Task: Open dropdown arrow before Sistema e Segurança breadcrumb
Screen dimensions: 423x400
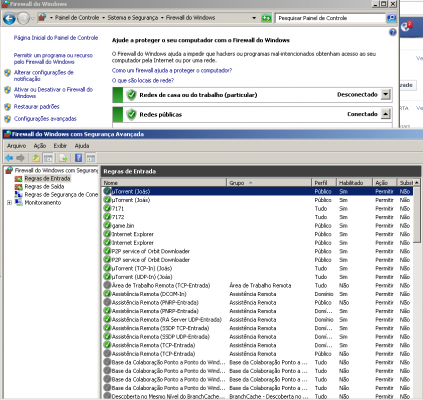Action: [x=103, y=18]
